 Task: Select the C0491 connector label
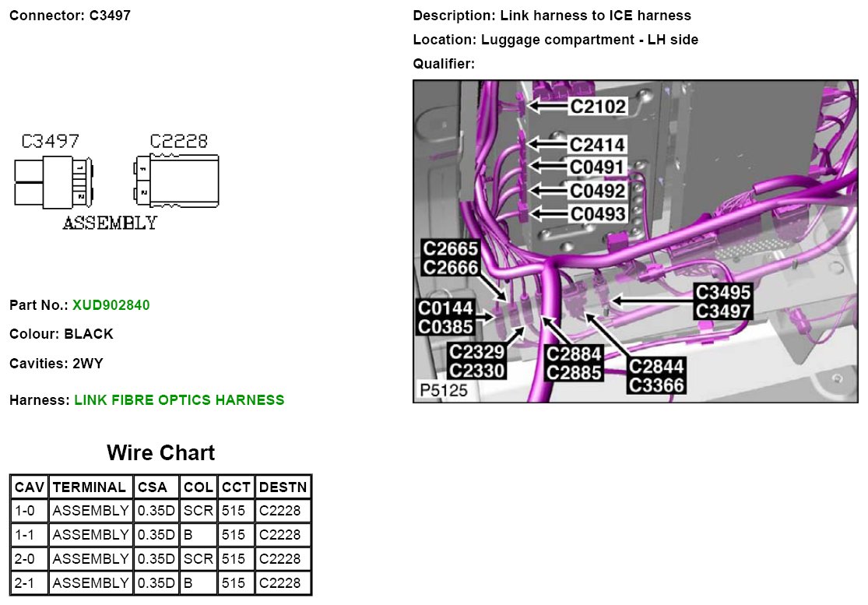[x=597, y=167]
